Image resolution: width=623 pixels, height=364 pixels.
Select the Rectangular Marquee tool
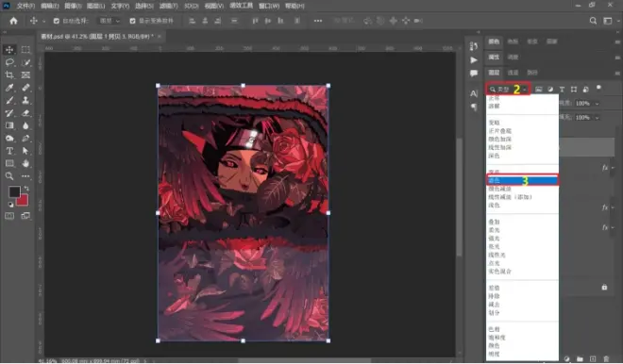pos(25,50)
